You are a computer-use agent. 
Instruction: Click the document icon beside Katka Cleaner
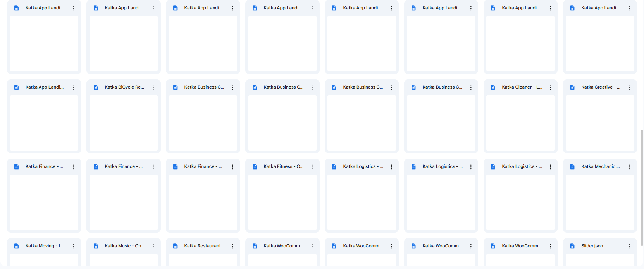(x=493, y=87)
